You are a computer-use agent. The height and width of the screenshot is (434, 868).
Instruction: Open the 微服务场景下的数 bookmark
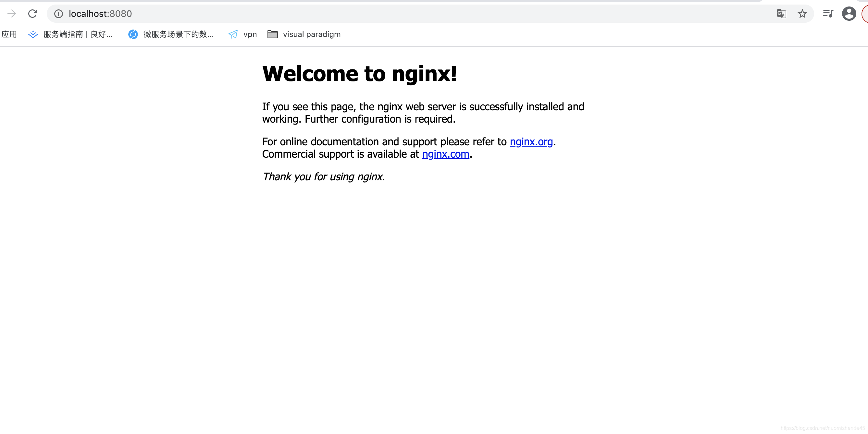[x=178, y=34]
